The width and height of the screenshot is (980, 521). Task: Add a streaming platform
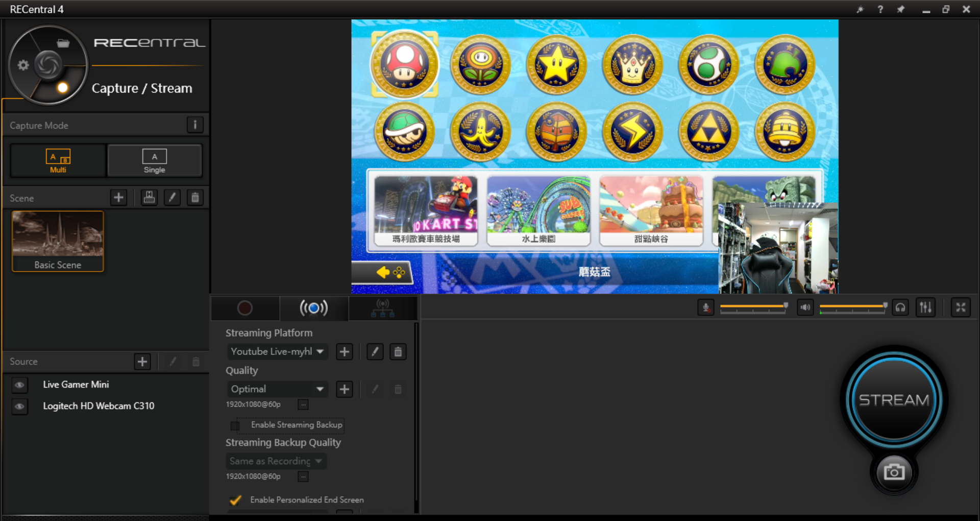tap(345, 352)
